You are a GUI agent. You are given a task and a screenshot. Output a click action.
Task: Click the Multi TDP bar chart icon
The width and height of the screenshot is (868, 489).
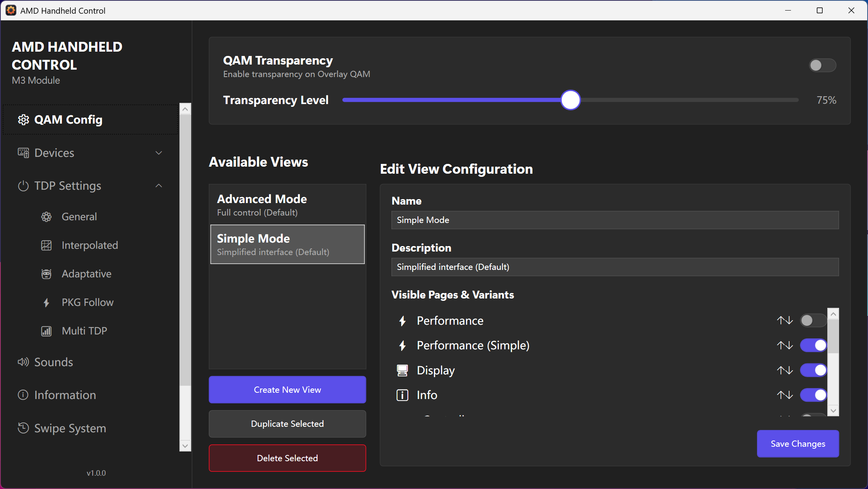47,331
